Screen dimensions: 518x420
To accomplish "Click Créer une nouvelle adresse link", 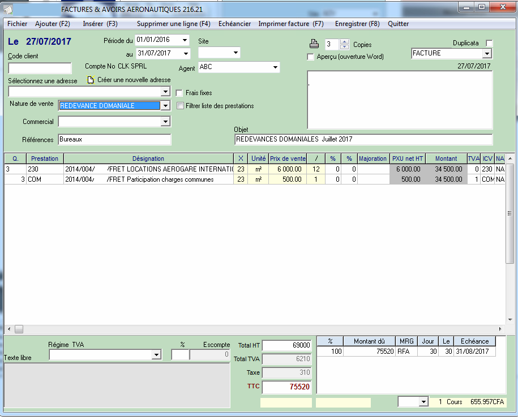I will [x=134, y=80].
